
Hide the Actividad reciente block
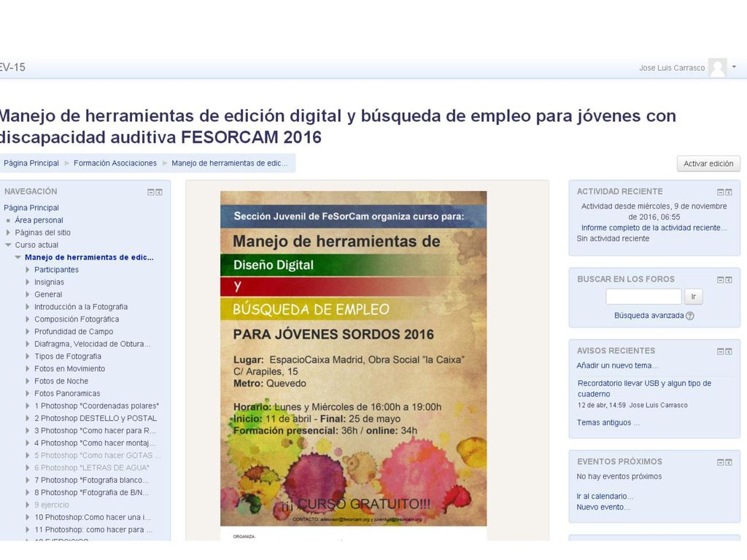coord(720,192)
